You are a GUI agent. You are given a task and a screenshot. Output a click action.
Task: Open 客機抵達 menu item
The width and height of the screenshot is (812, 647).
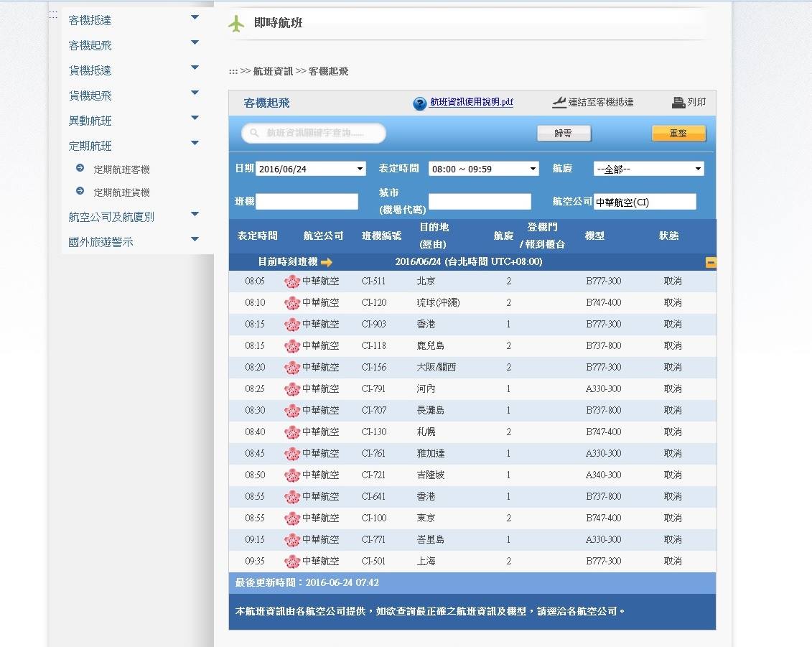tap(90, 20)
